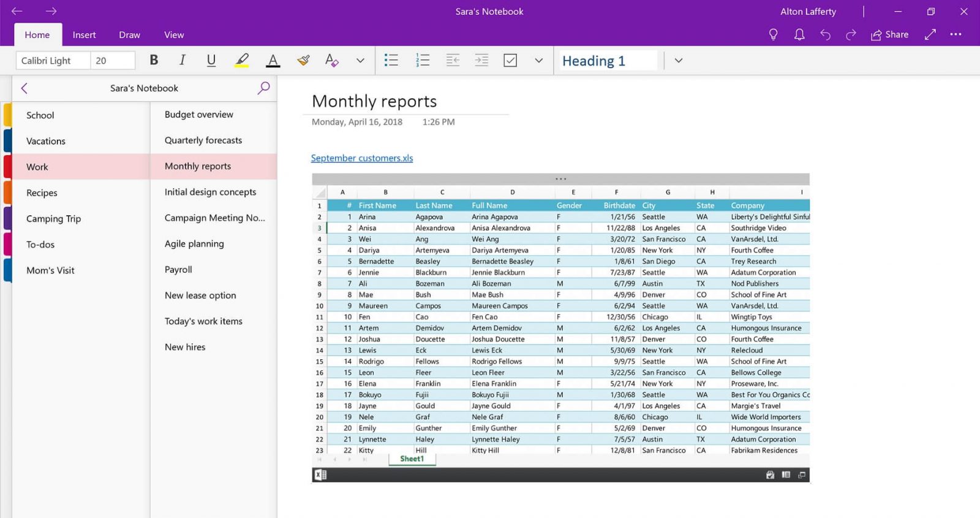Screen dimensions: 980x518
Task: Open the September customers.xls link
Action: (362, 158)
